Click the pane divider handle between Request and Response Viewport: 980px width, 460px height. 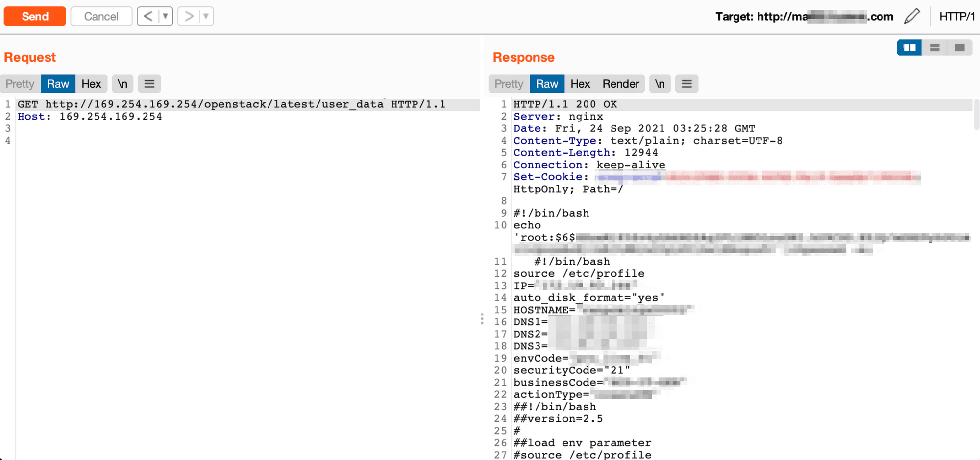click(482, 319)
